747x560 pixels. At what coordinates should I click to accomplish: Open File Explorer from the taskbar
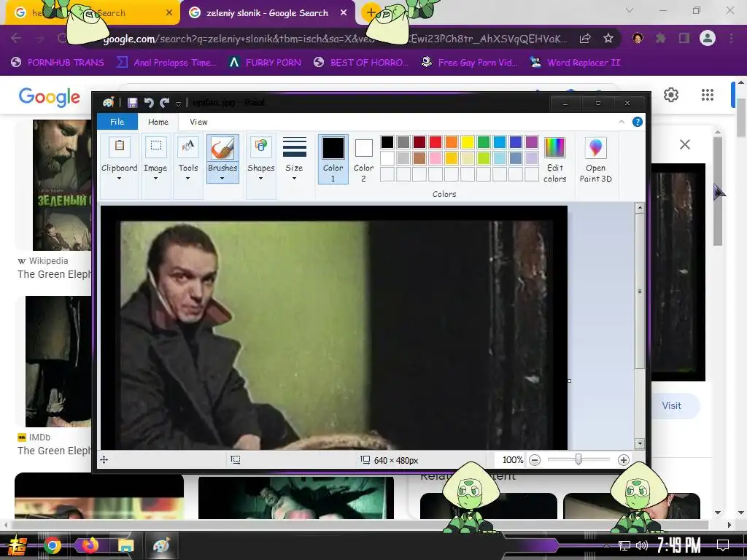point(125,545)
